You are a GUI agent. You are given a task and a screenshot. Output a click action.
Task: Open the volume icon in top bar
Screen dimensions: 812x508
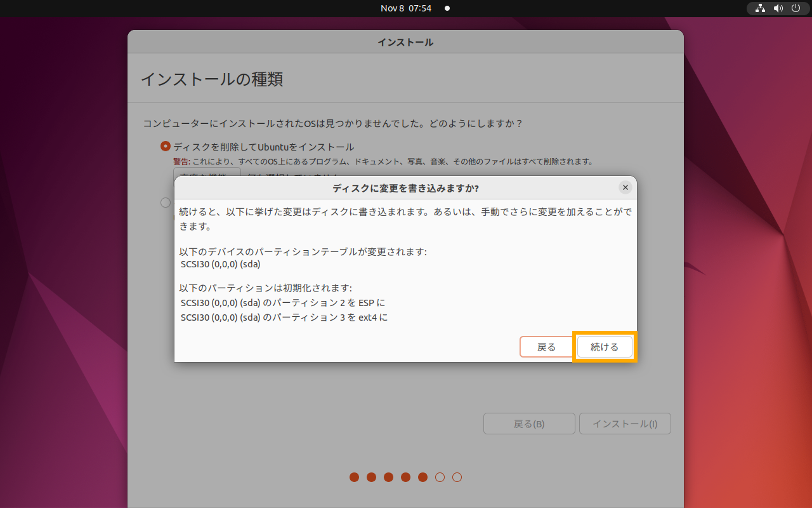tap(778, 8)
